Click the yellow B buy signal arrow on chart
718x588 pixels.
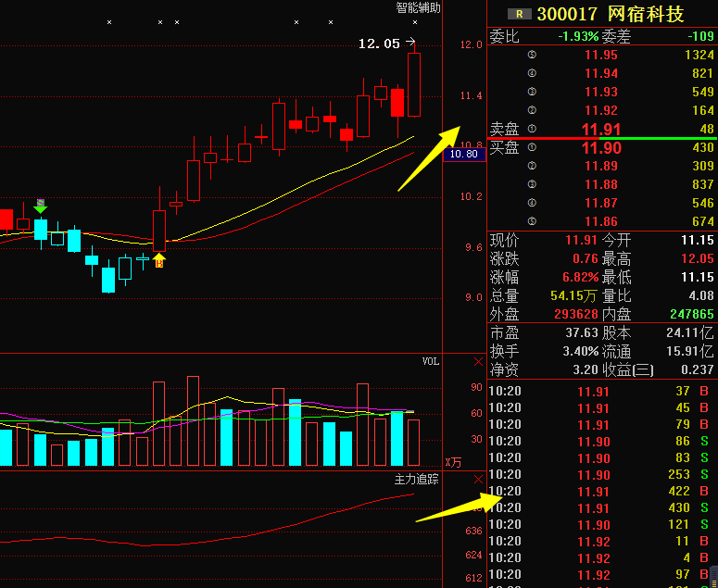pyautogui.click(x=159, y=260)
